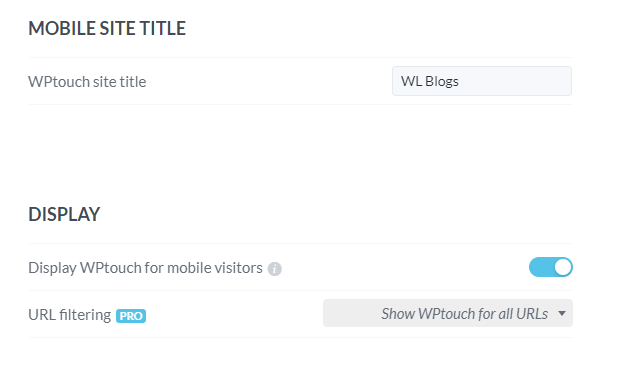Screen dimensions: 618x367
Task: Click blank area between title and DISPLAY sections
Action: coord(300,154)
